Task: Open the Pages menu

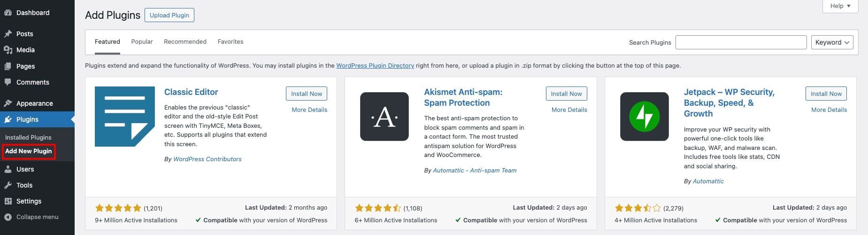Action: pyautogui.click(x=37, y=66)
